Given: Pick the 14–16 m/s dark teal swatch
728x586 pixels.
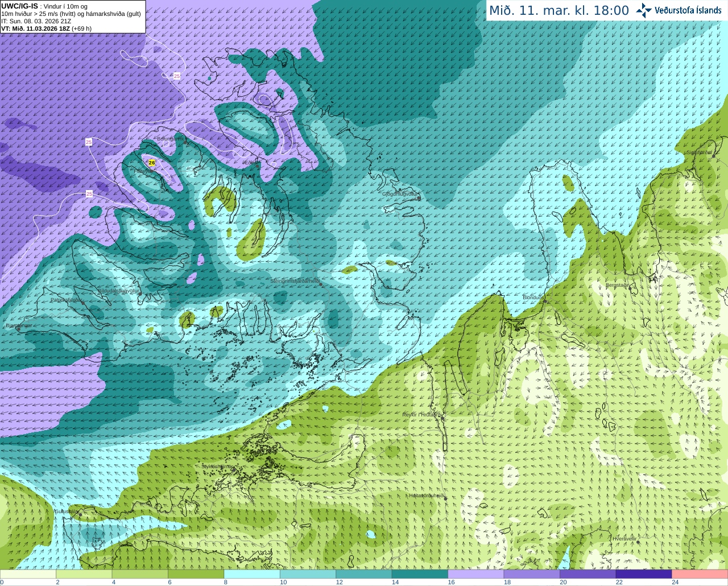Looking at the screenshot, I should tap(420, 574).
